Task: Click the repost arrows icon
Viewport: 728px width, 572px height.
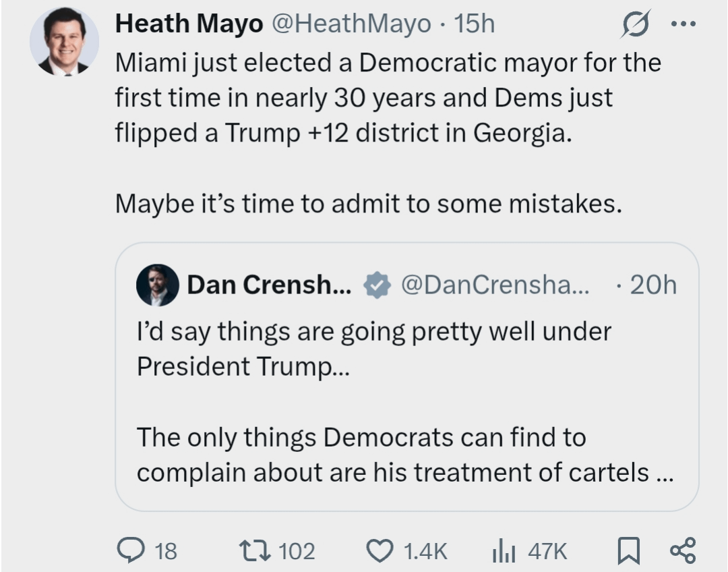Action: 257,550
